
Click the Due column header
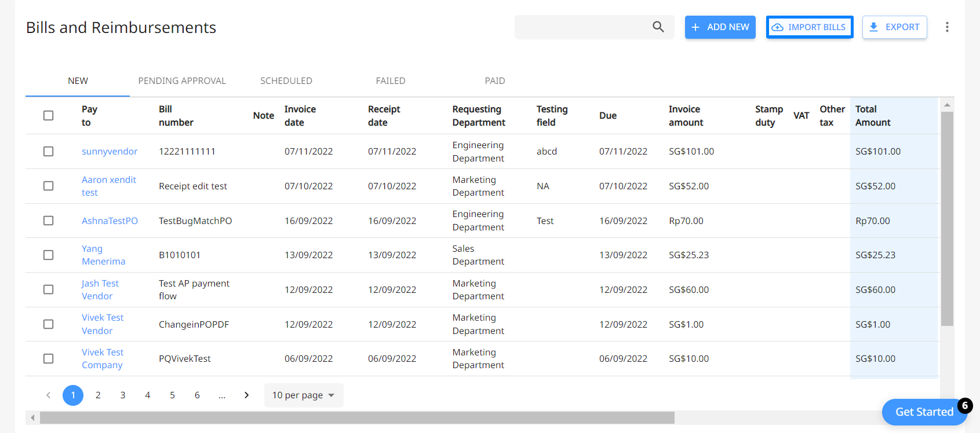[x=608, y=116]
